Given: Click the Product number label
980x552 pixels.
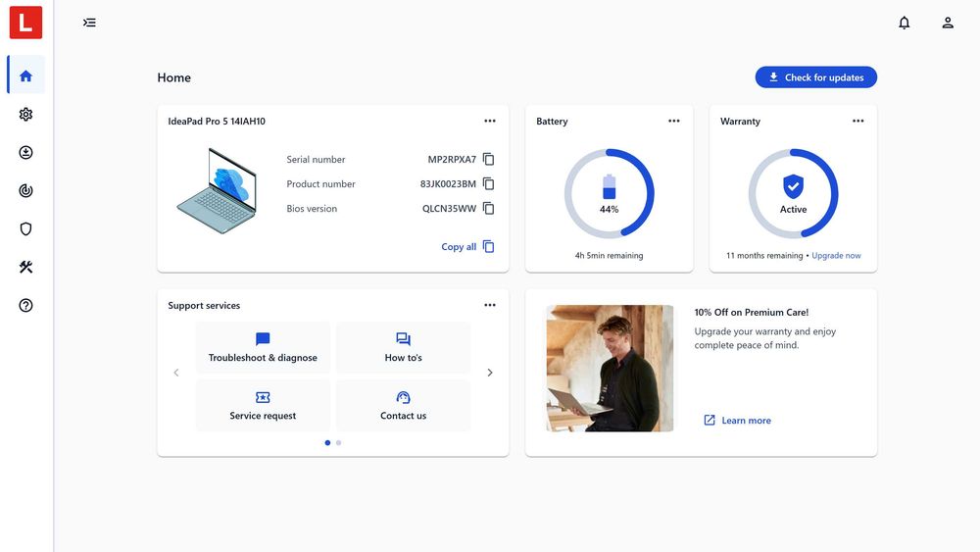Looking at the screenshot, I should point(320,183).
